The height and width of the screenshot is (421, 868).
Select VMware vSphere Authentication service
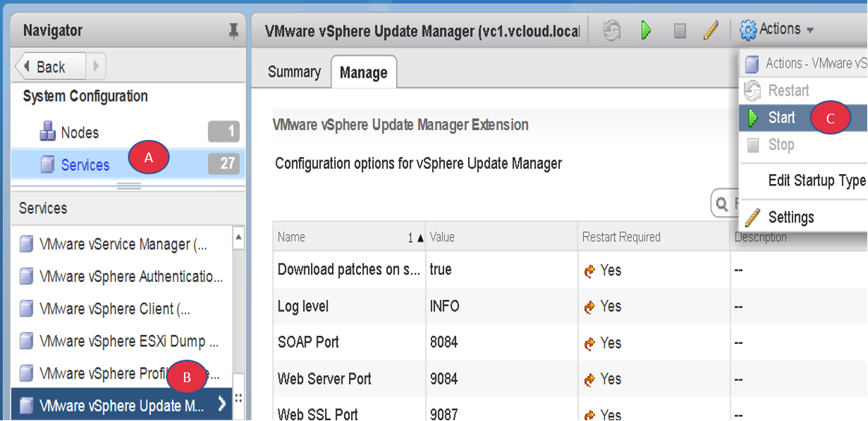pos(122,277)
